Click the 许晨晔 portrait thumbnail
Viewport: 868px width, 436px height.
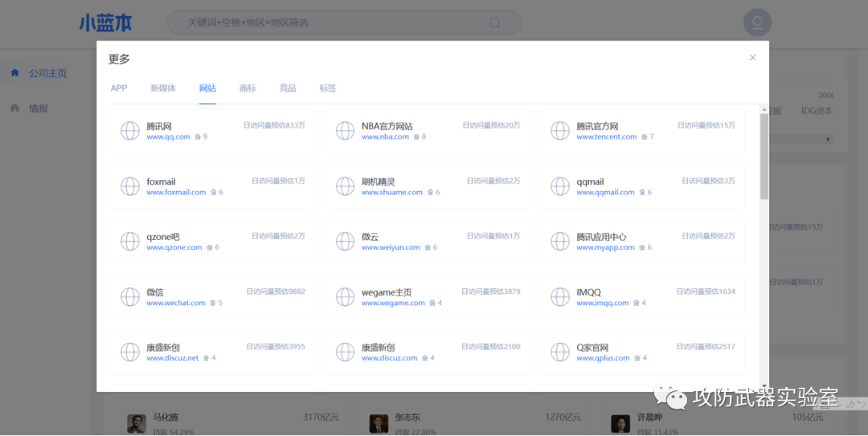(x=620, y=423)
